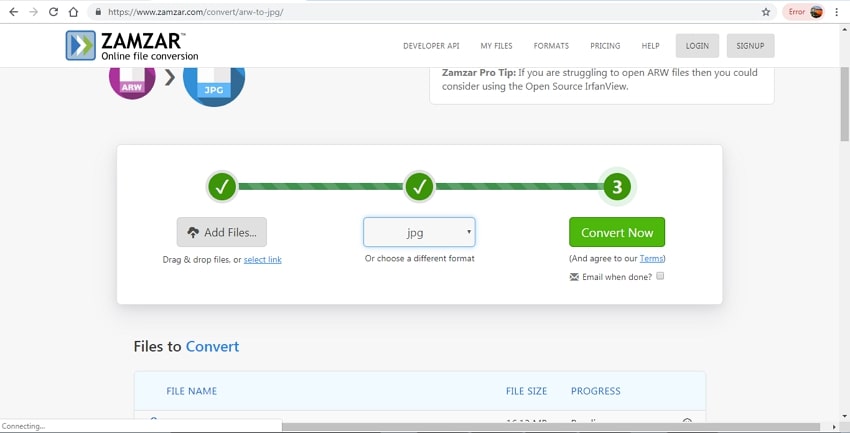Bookmark this page with star icon
The image size is (850, 433).
pyautogui.click(x=766, y=12)
